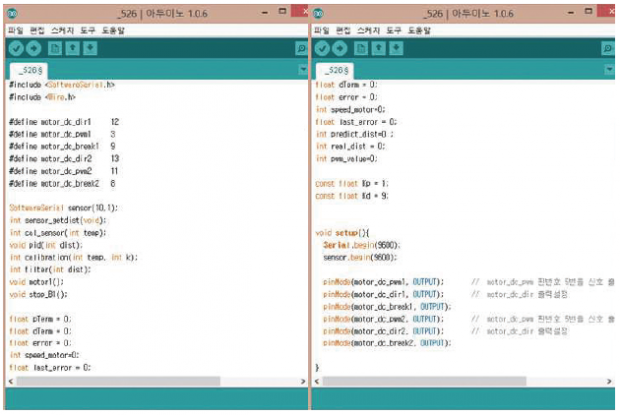The image size is (620, 415).
Task: Click '#define motor_dc_pwm1' line
Action: [62, 134]
